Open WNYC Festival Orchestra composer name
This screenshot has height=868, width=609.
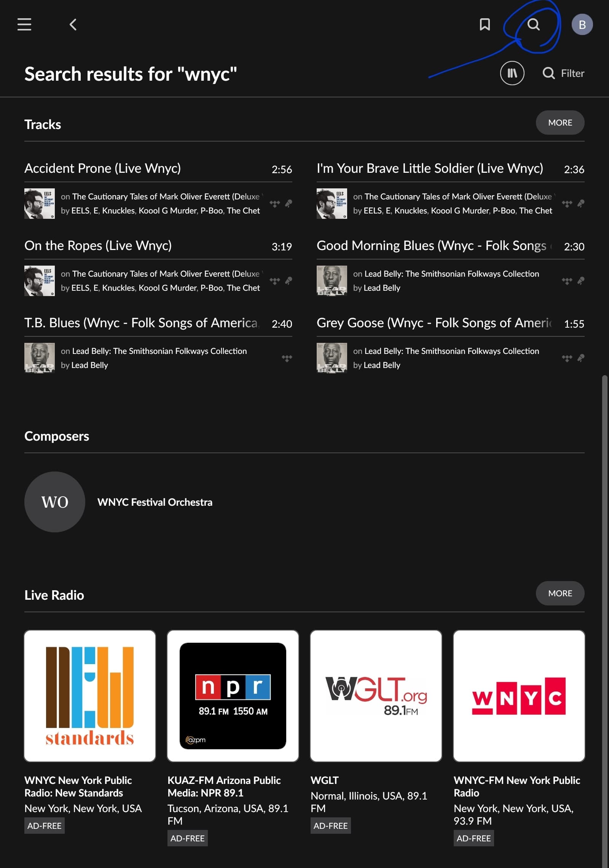155,502
